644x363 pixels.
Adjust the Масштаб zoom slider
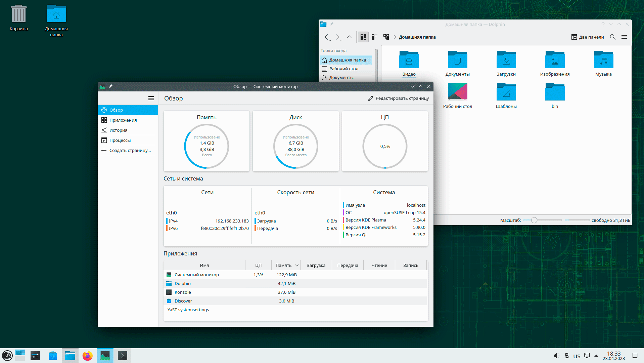click(x=534, y=220)
